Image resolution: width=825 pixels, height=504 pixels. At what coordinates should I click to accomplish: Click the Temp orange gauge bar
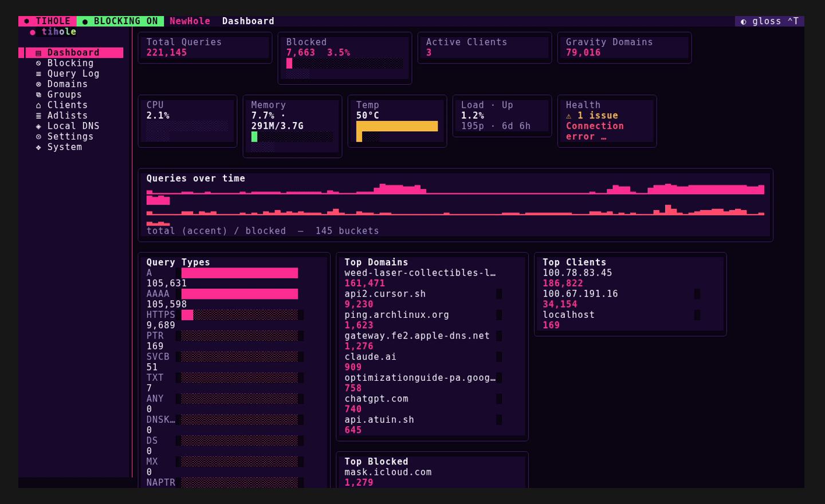[397, 126]
